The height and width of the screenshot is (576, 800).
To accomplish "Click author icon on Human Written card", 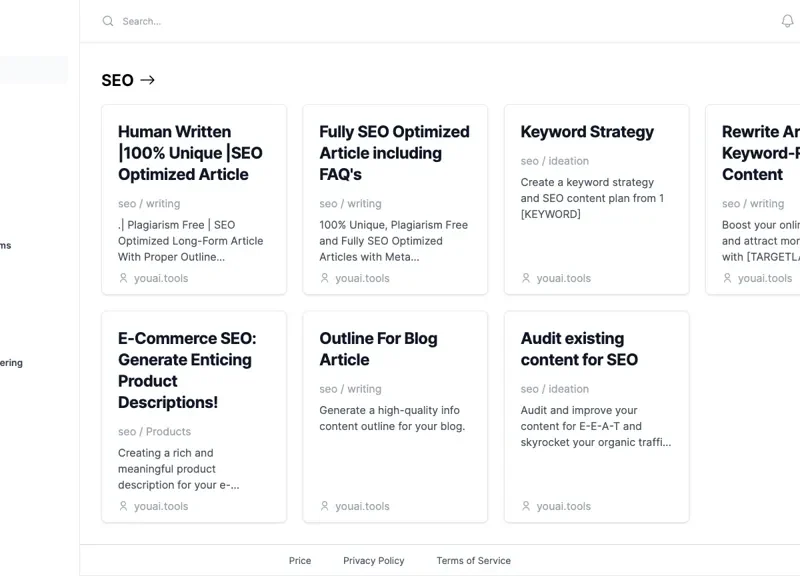I will pyautogui.click(x=123, y=278).
